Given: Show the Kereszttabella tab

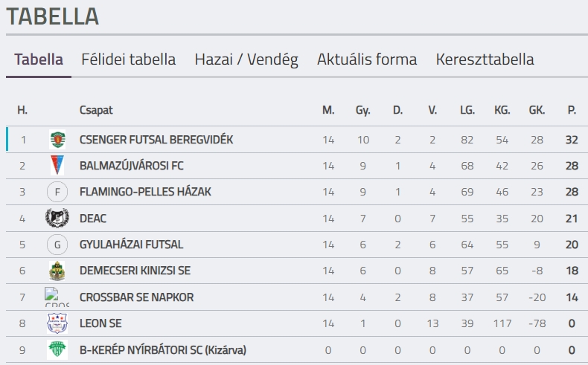Looking at the screenshot, I should 485,59.
